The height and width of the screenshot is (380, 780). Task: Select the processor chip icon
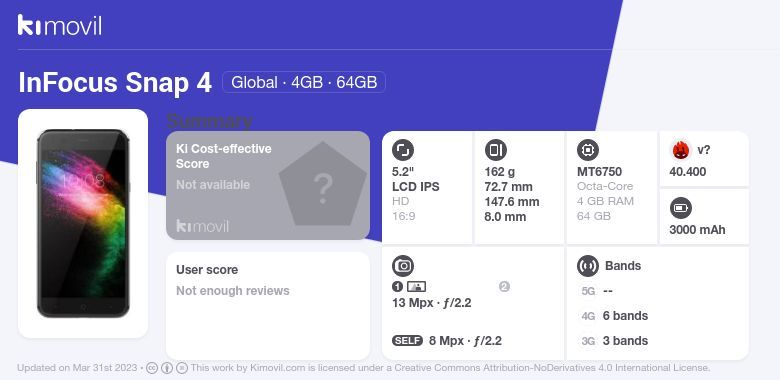(x=588, y=150)
